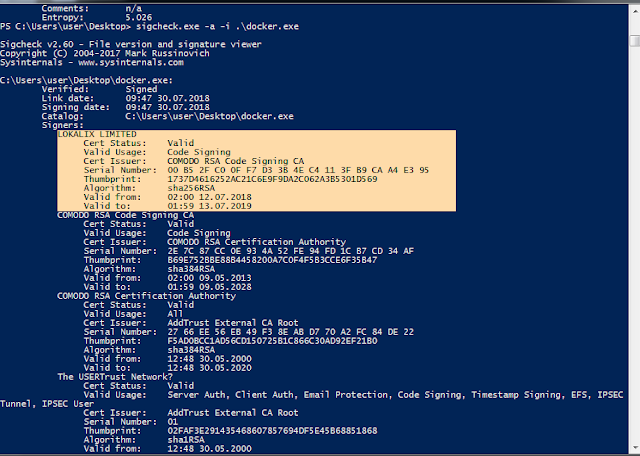The height and width of the screenshot is (456, 640).
Task: Click serial number starting 27 66 EE
Action: 290,332
